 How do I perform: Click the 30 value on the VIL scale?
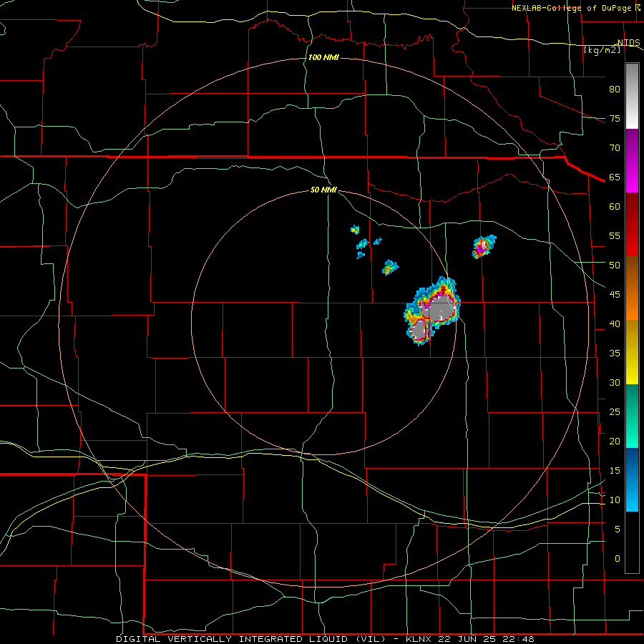[x=615, y=382]
